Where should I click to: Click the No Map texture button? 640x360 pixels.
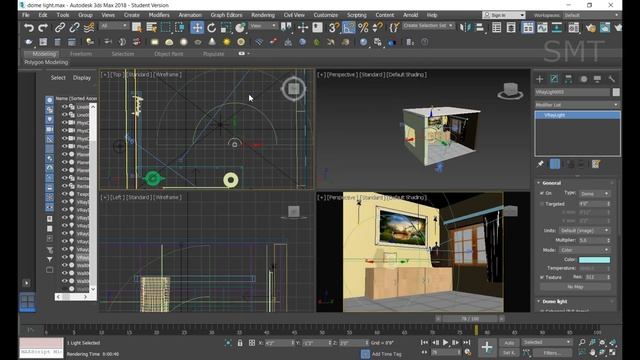575,287
